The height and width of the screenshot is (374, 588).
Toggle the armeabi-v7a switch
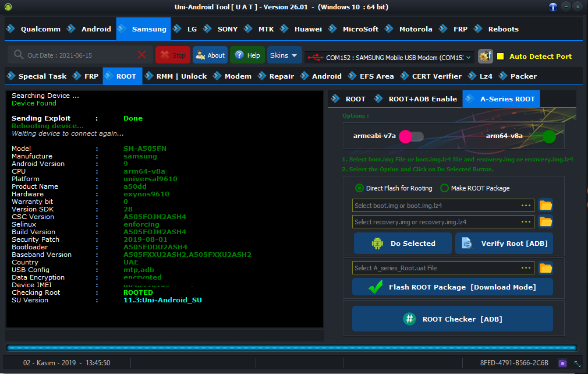(411, 136)
